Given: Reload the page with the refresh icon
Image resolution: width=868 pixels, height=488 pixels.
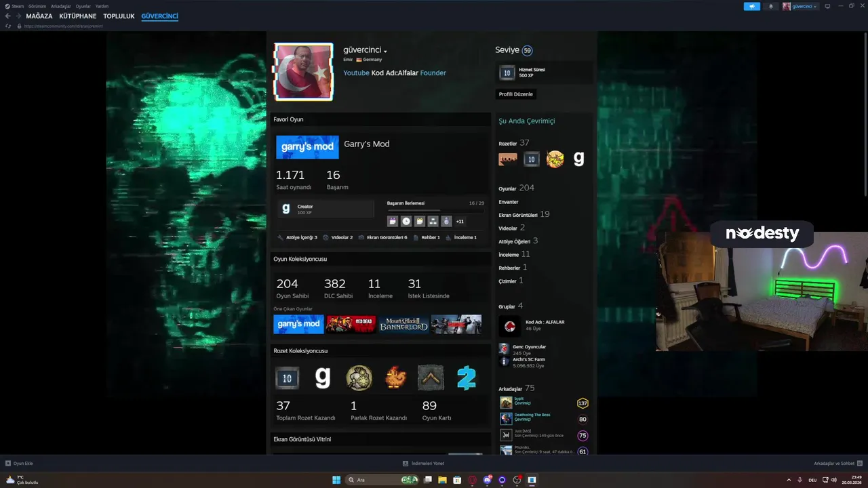Looking at the screenshot, I should click(x=8, y=26).
